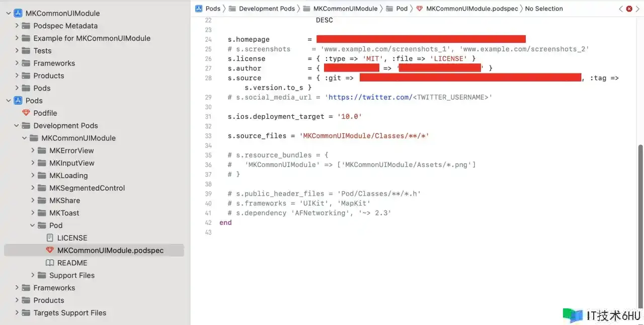This screenshot has height=325, width=644.
Task: Click the MKCommonUIModule project icon in navigator
Action: (18, 13)
